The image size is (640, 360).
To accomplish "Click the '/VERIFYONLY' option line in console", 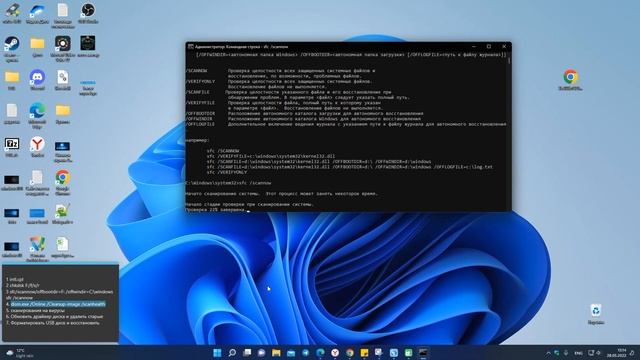I will click(278, 82).
